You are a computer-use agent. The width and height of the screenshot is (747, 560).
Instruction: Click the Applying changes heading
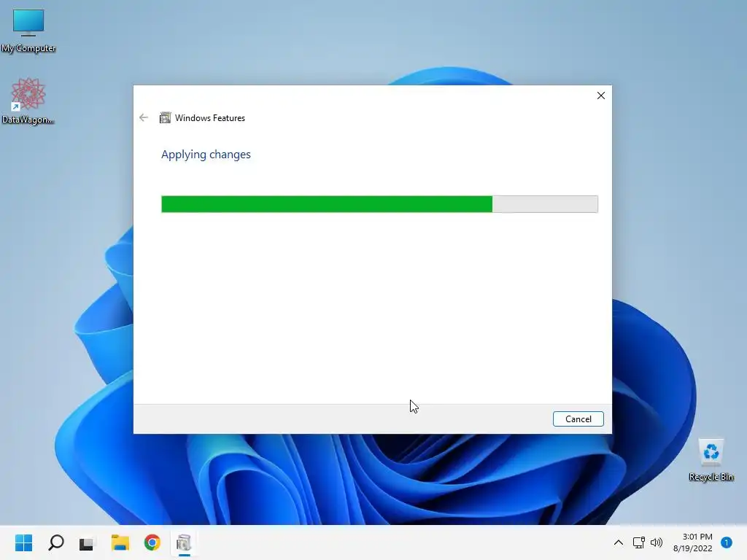[206, 155]
